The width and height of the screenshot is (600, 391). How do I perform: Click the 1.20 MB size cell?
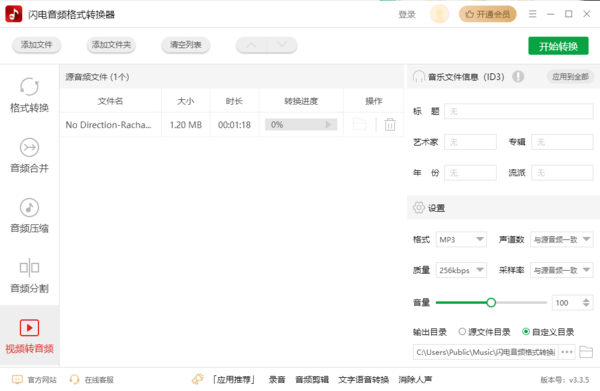[186, 125]
